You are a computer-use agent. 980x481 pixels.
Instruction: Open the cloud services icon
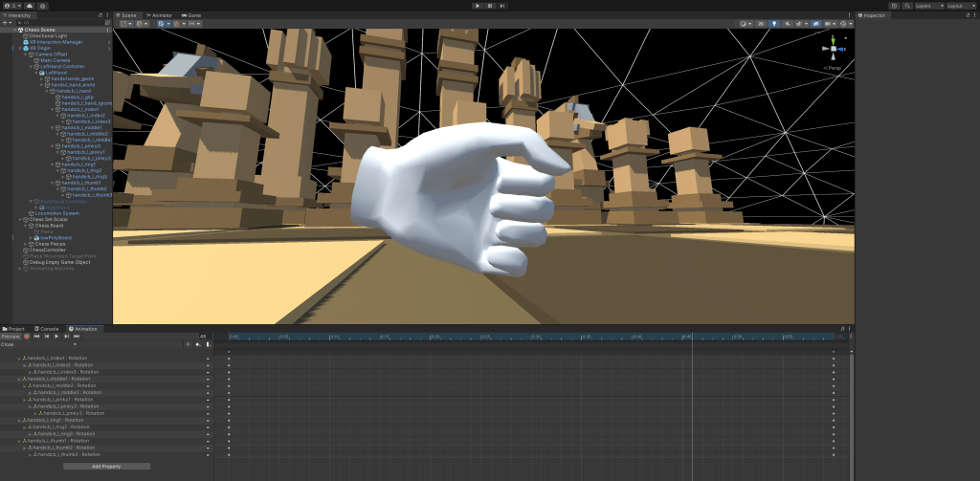(x=28, y=6)
